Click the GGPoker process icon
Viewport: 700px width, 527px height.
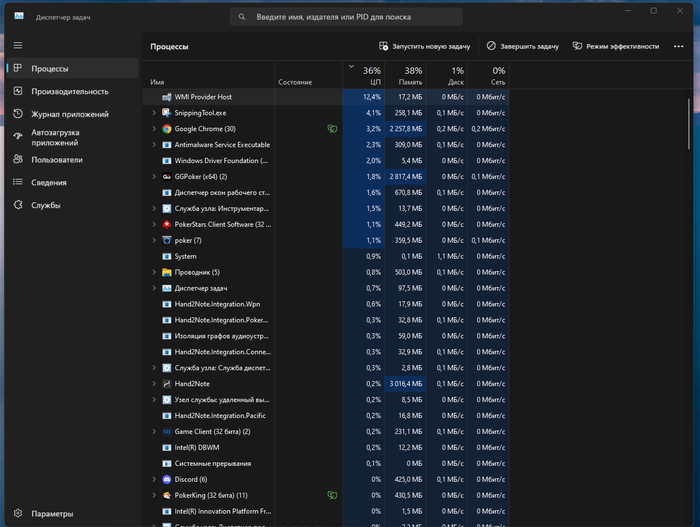167,177
